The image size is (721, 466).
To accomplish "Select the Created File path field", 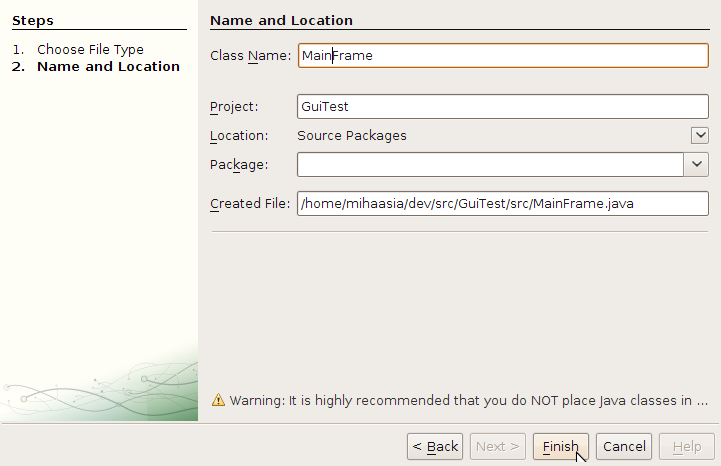I will (503, 203).
